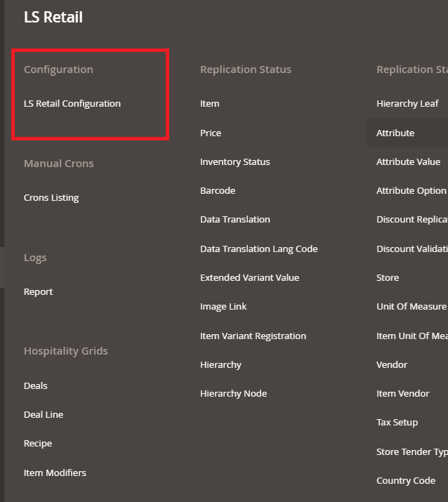Image resolution: width=448 pixels, height=502 pixels.
Task: Select Hierarchy Node entry
Action: (x=233, y=394)
